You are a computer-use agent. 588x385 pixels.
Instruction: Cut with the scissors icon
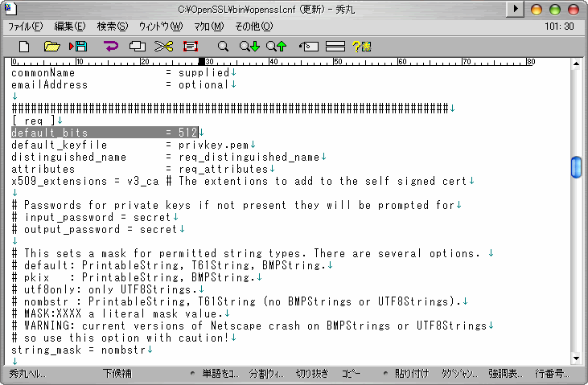coord(163,47)
